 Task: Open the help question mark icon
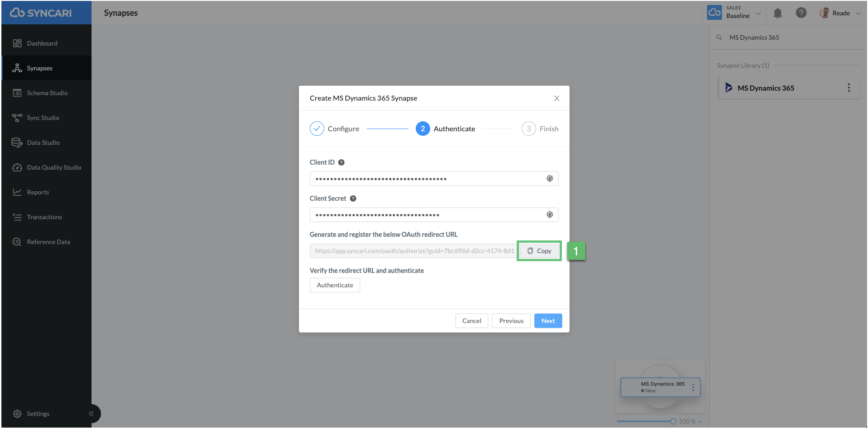801,13
